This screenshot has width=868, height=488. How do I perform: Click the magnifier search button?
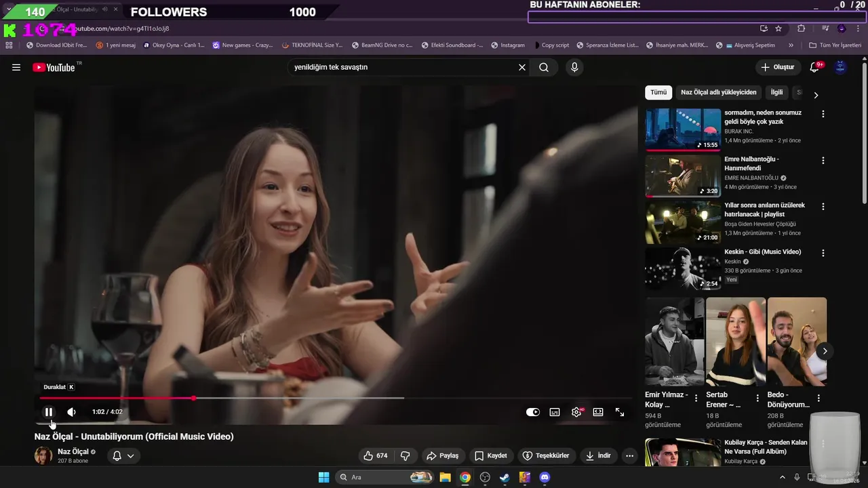[x=544, y=67]
